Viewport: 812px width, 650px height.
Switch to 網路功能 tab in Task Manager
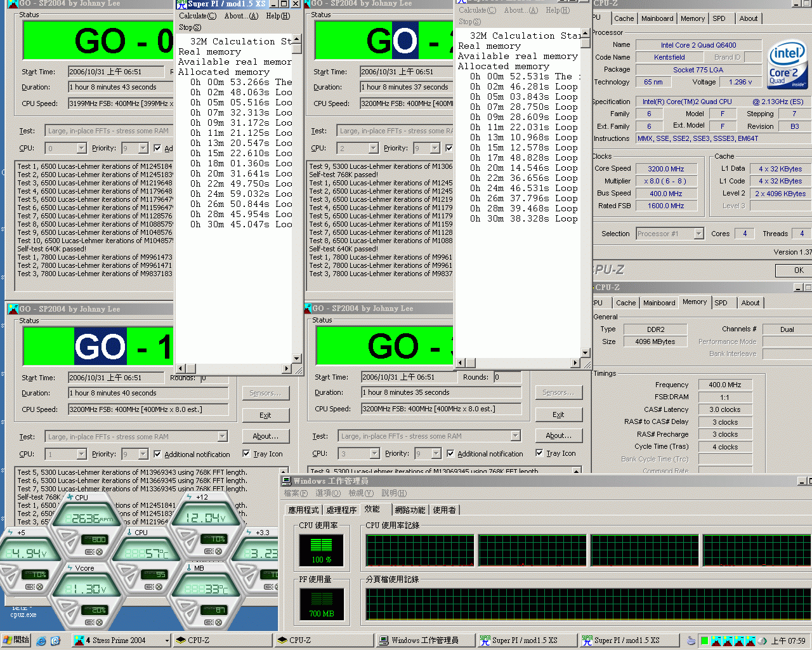click(x=410, y=510)
